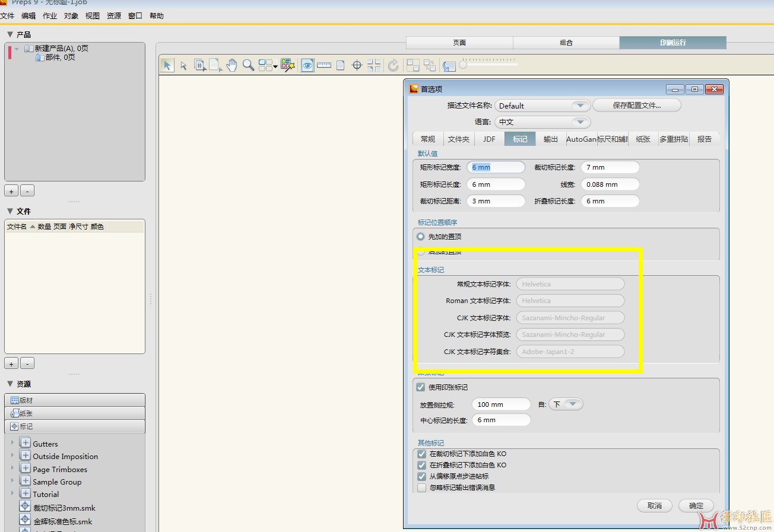Image resolution: width=774 pixels, height=532 pixels.
Task: Toggle the eye preview icon
Action: tap(307, 65)
